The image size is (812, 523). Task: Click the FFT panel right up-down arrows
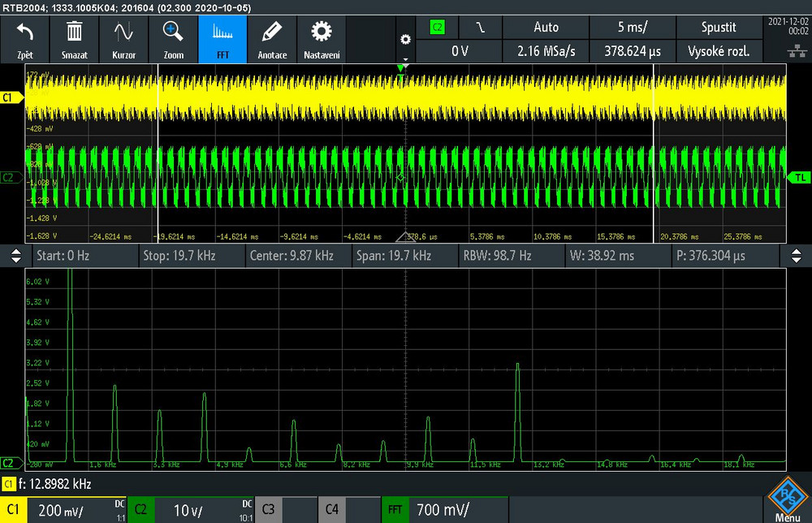[x=797, y=256]
